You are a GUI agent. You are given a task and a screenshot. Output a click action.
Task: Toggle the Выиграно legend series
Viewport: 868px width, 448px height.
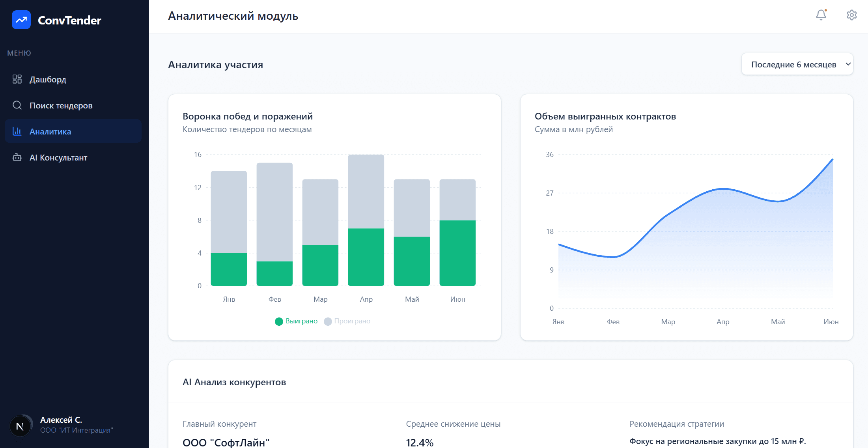pyautogui.click(x=301, y=321)
